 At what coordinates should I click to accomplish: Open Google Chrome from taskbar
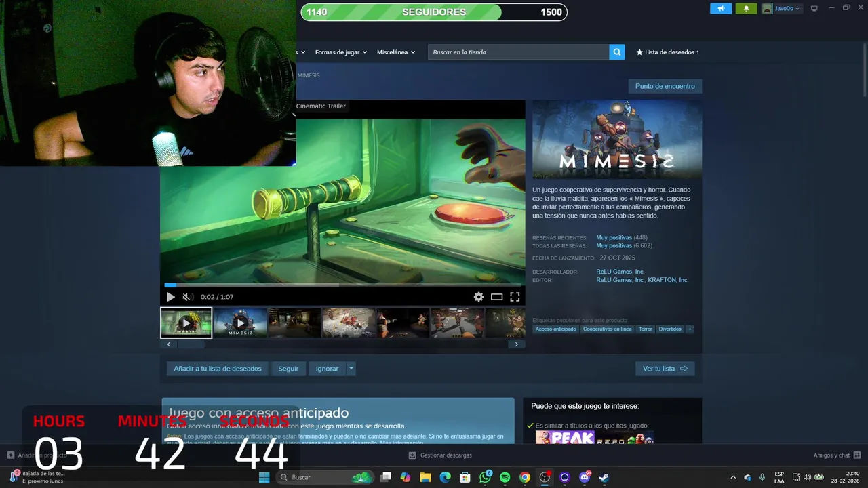point(525,477)
